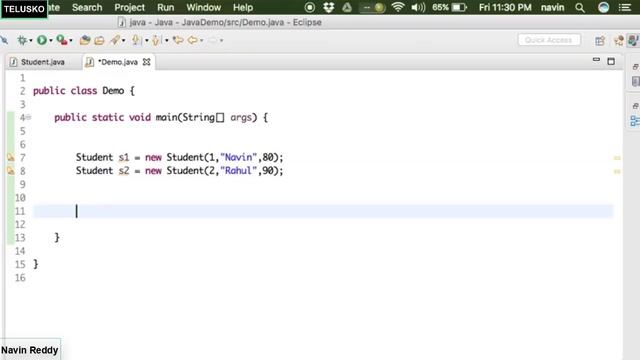Click the Search flashlight toolbar icon
The width and height of the screenshot is (640, 360).
coord(116,40)
